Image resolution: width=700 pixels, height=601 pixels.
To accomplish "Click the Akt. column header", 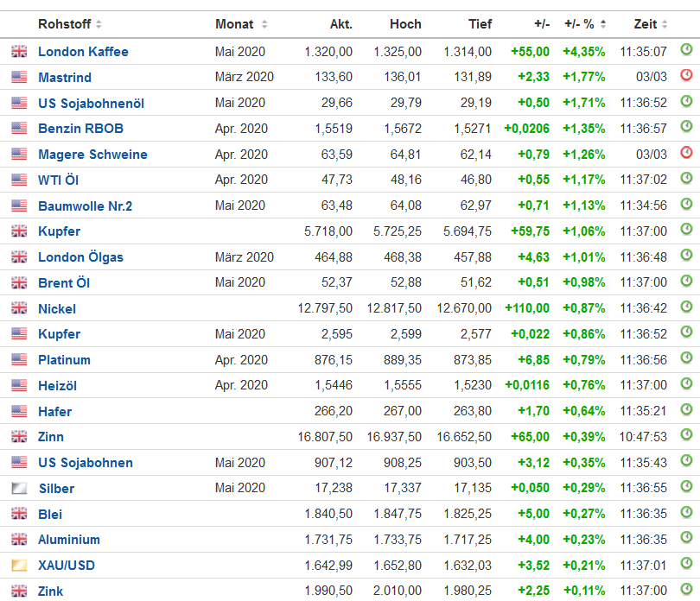I will pos(341,24).
